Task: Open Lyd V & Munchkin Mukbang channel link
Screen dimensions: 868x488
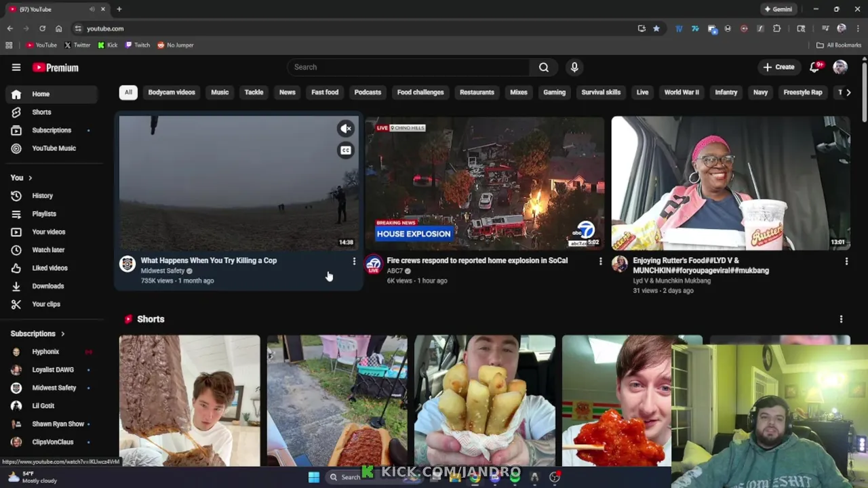Action: tap(672, 281)
